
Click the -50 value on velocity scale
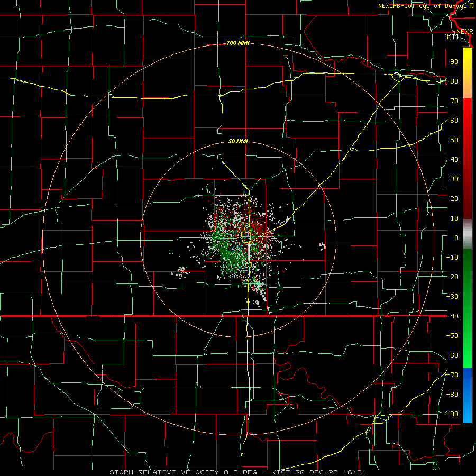tap(452, 336)
